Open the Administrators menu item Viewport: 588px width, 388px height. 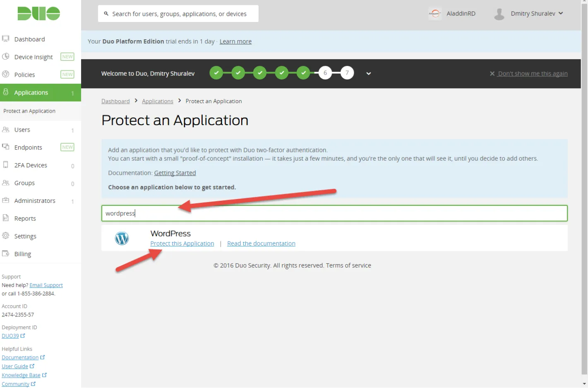pos(35,201)
